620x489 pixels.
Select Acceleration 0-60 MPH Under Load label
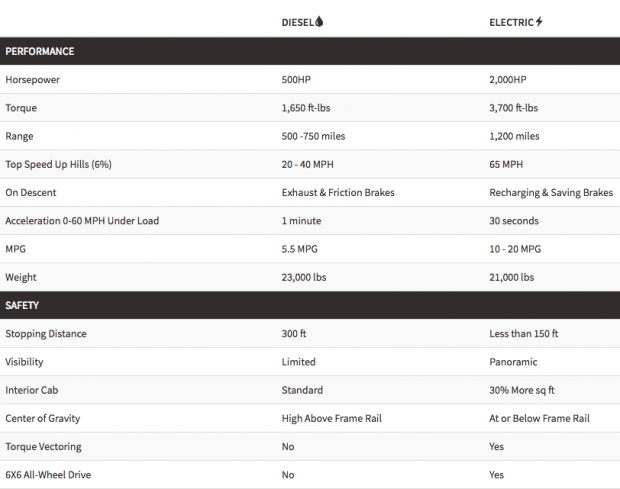[82, 221]
